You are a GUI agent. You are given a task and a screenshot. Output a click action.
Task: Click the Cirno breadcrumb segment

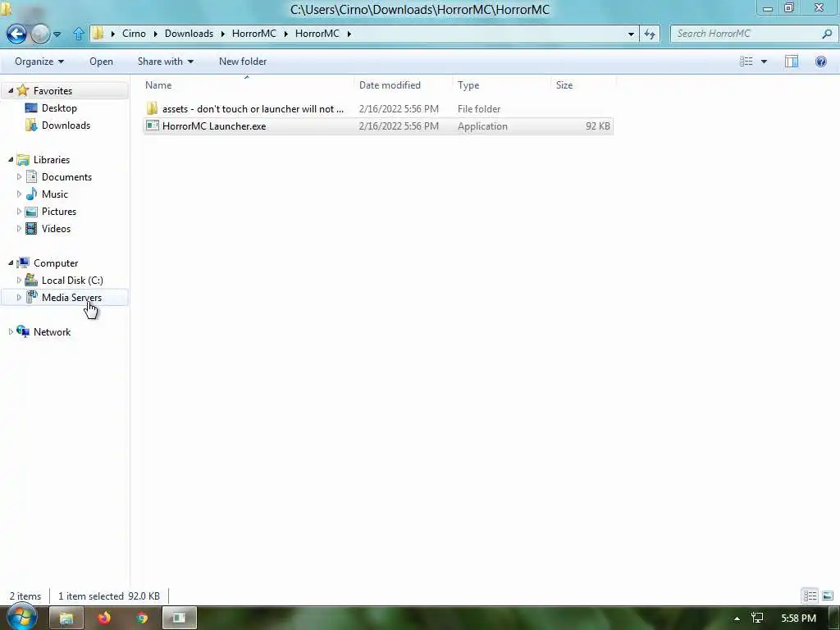click(x=134, y=33)
